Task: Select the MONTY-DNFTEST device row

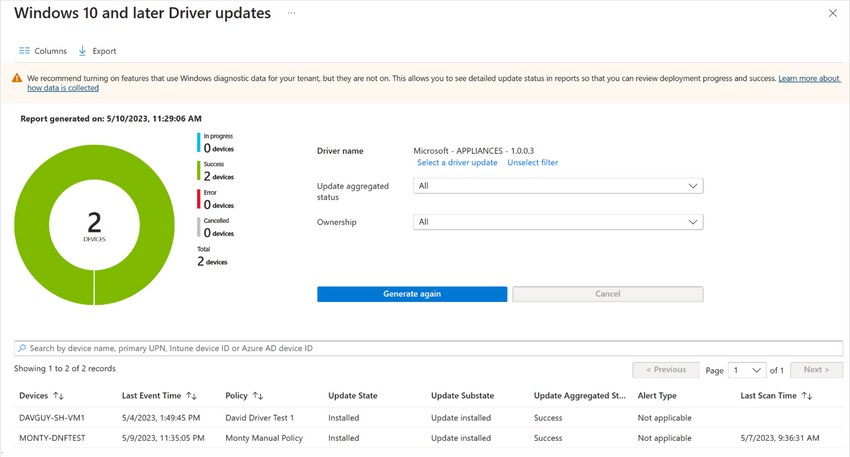Action: 53,438
